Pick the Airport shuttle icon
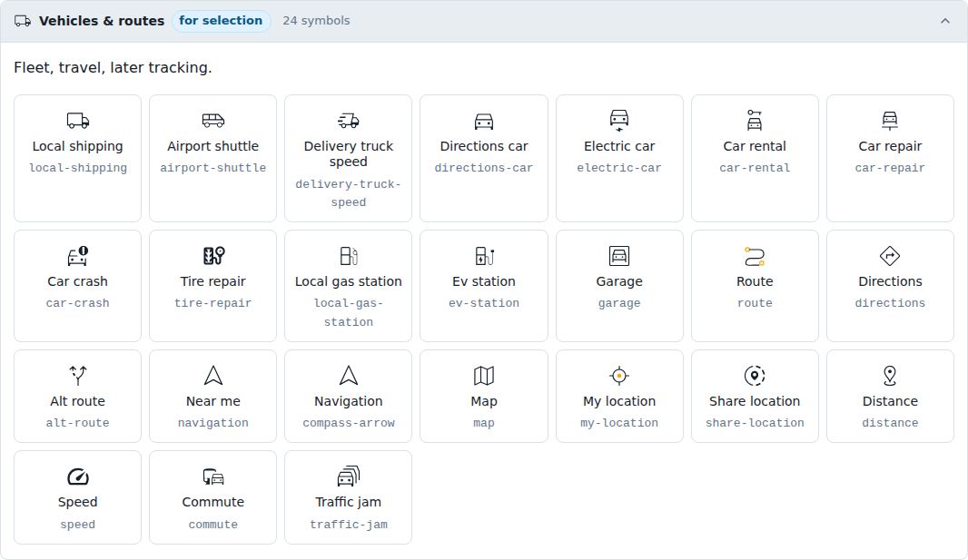This screenshot has width=968, height=560. 213,121
